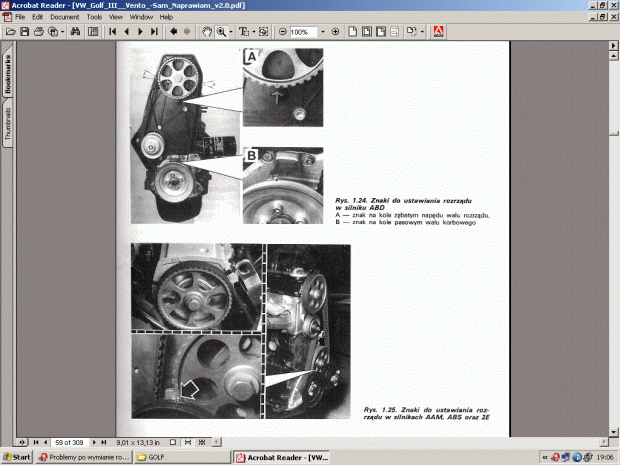Click the vertical scrollbar thumb

point(613,134)
